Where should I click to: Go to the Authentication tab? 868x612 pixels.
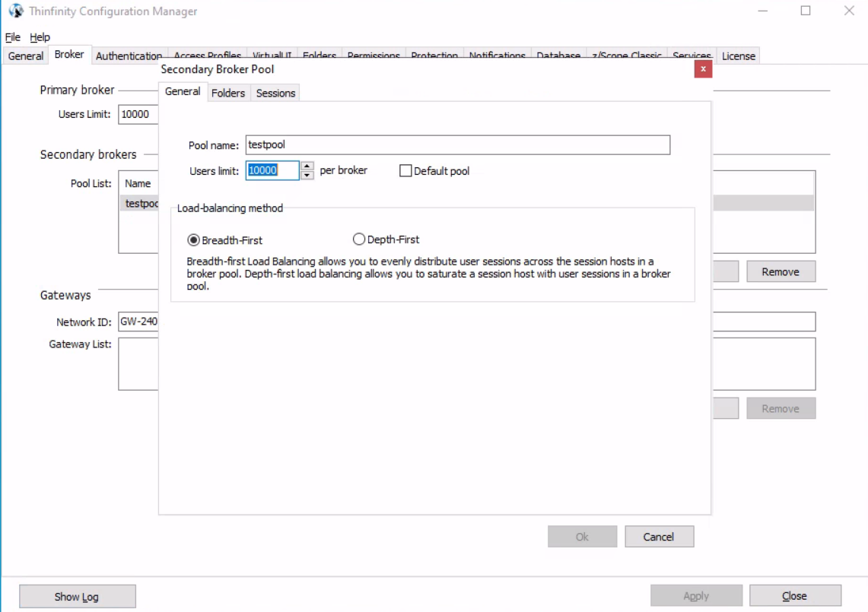coord(129,56)
